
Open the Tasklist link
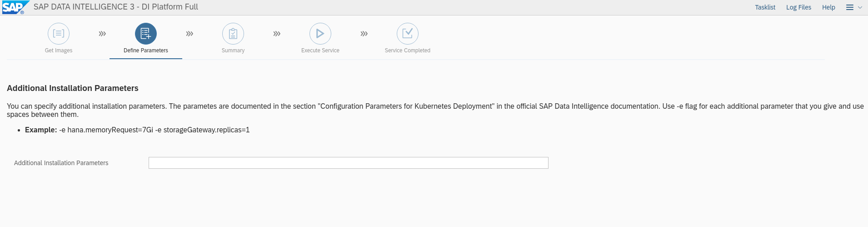765,7
